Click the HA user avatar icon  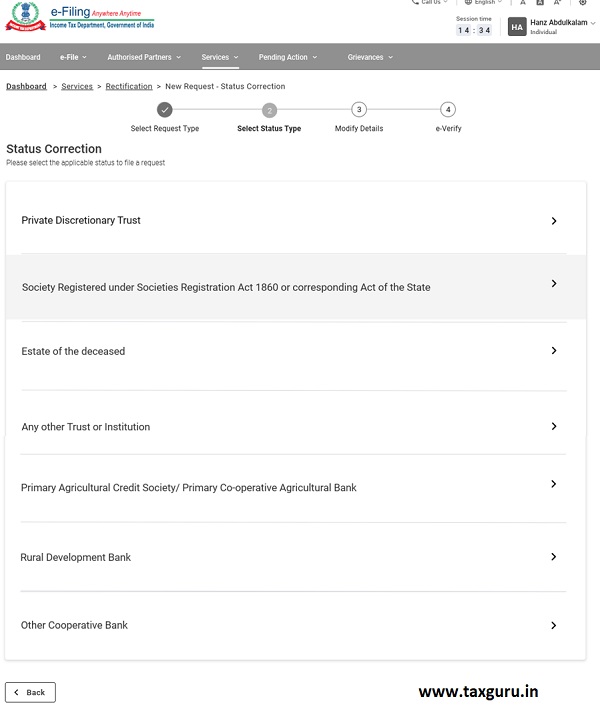(x=517, y=27)
